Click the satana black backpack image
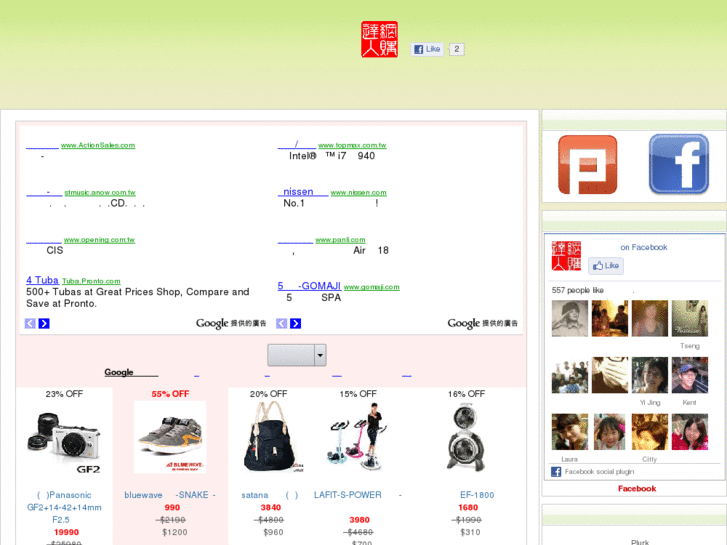The image size is (727, 545). tap(272, 437)
